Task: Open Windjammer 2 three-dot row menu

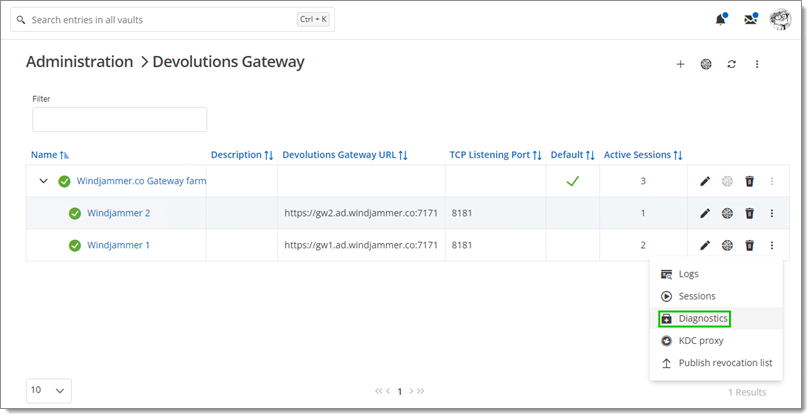Action: pyautogui.click(x=772, y=213)
